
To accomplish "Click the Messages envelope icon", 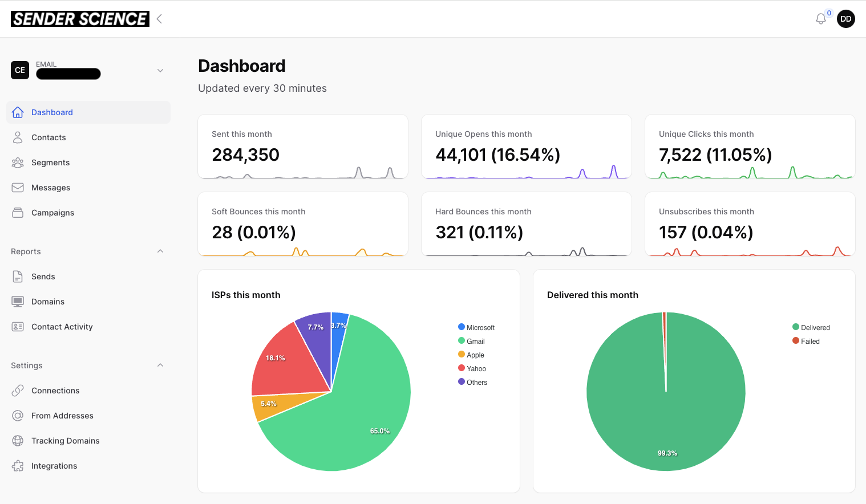I will click(18, 188).
